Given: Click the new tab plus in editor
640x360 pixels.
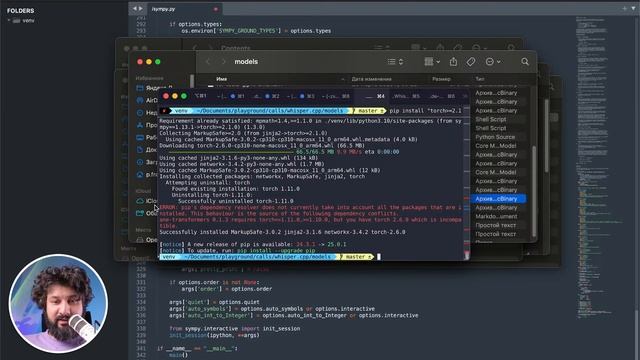Looking at the screenshot, I should click(x=624, y=8).
